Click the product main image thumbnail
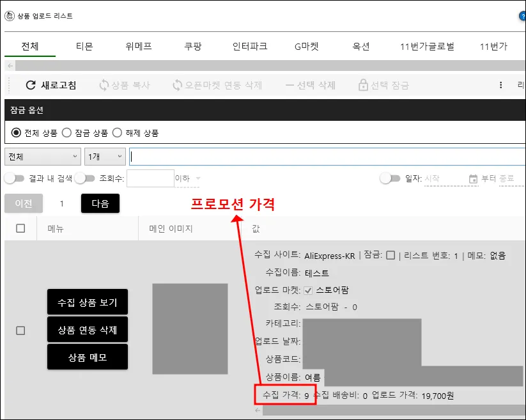 click(190, 329)
